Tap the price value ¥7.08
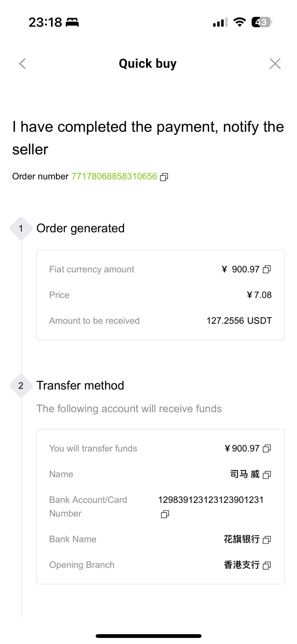This screenshot has height=644, width=297. 259,295
